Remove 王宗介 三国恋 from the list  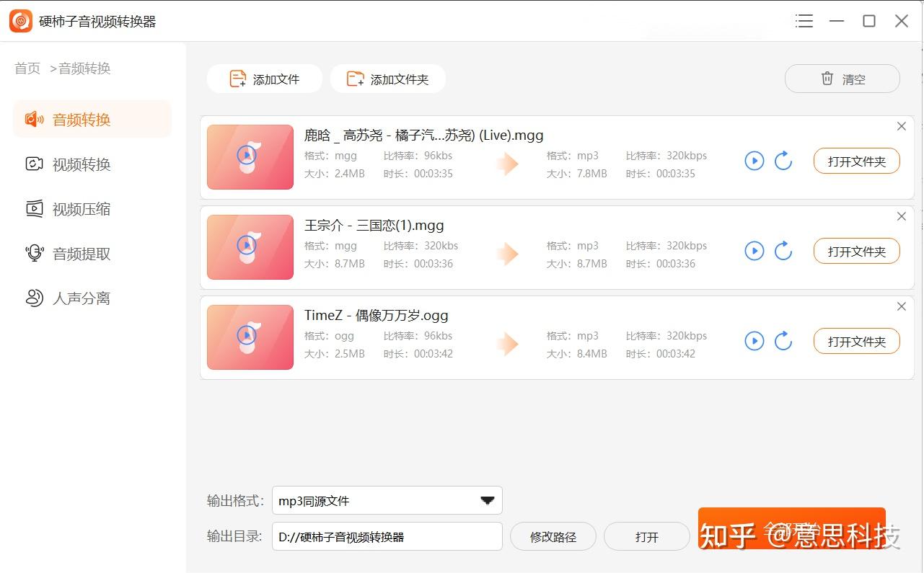902,216
